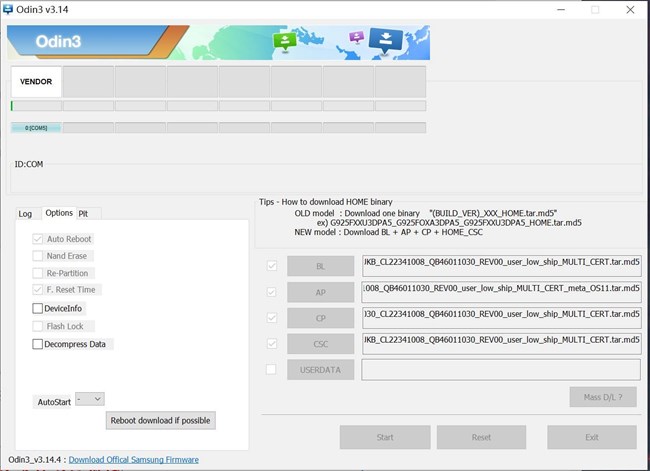Click the Odin3 banner logo
Viewport: 650px width, 471px height.
(x=58, y=41)
